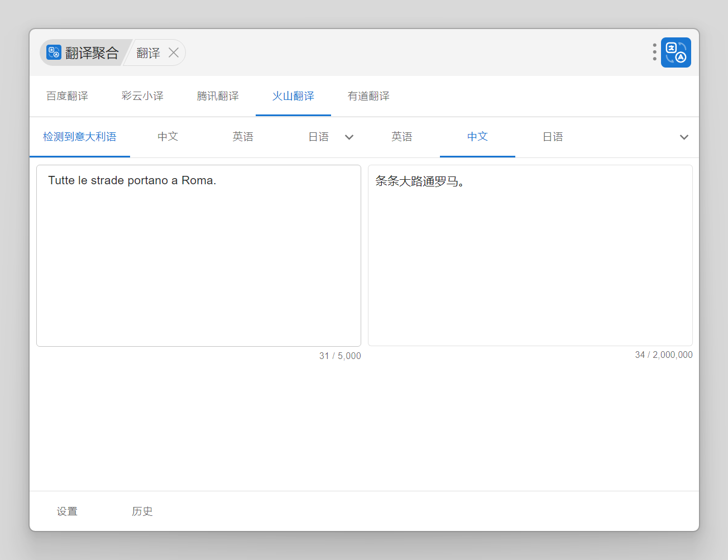Select 检测到意大利语 source language
The image size is (728, 560).
(x=79, y=137)
